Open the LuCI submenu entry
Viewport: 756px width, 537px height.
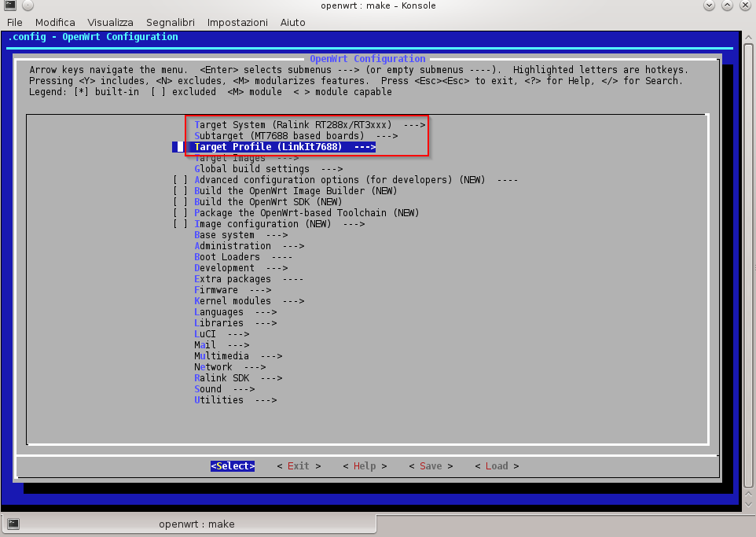[x=221, y=334]
